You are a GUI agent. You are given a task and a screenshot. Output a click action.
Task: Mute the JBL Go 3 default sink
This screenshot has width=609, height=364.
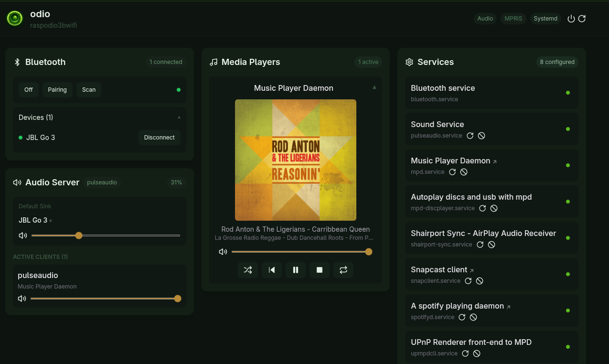point(22,236)
